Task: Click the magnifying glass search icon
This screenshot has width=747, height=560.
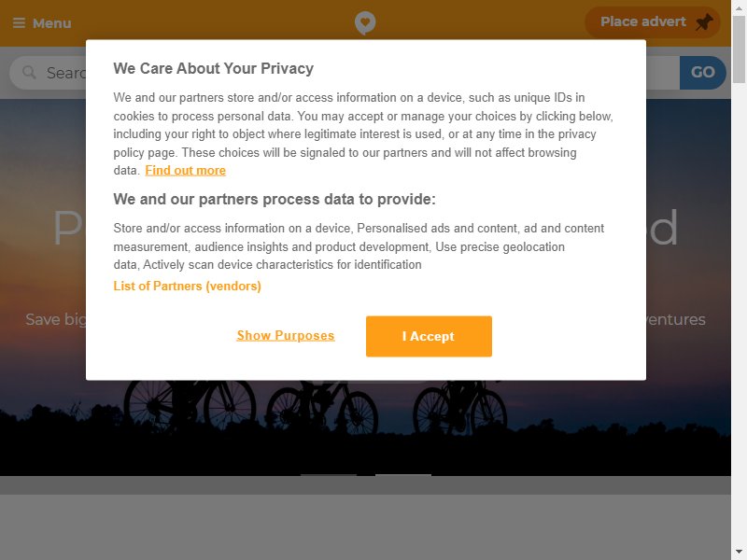Action: [29, 73]
